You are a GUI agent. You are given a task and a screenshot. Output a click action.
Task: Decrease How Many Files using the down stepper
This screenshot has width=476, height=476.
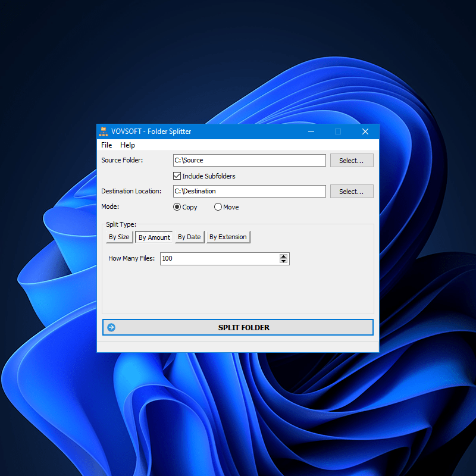point(284,261)
